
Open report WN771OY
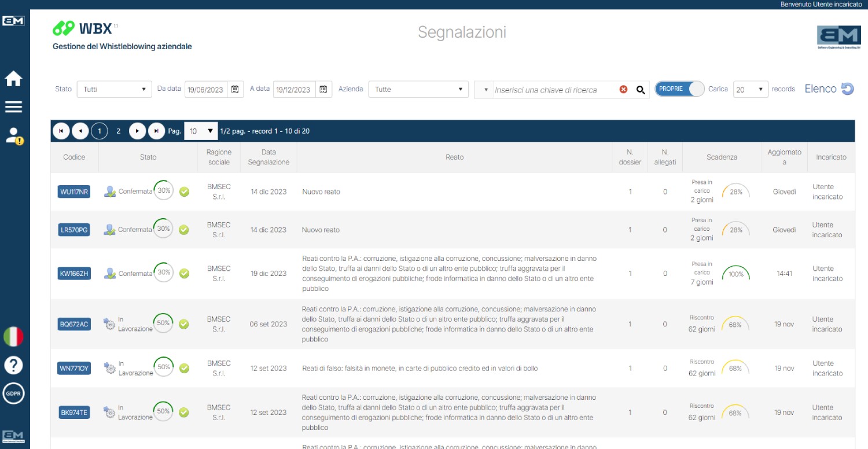pyautogui.click(x=74, y=368)
